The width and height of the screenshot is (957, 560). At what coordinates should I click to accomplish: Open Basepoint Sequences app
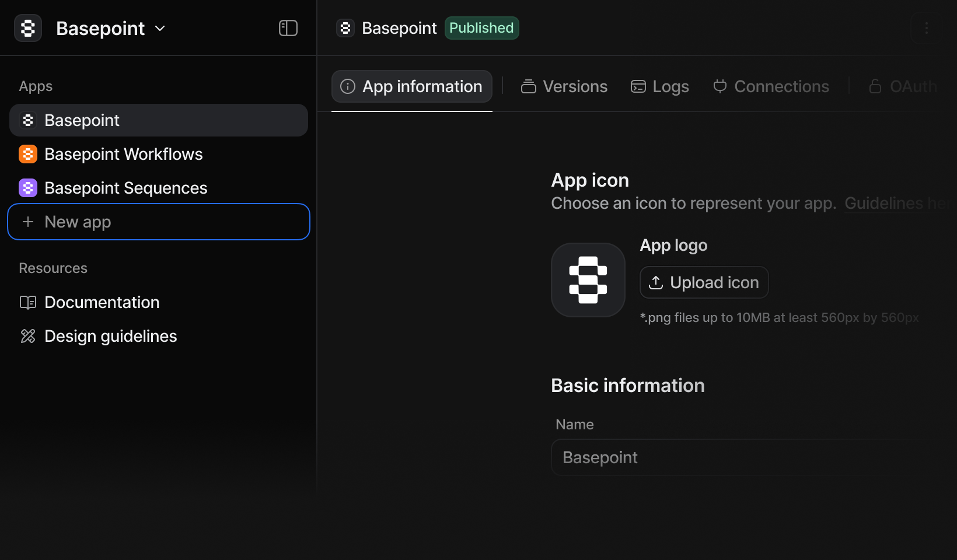[x=159, y=188]
